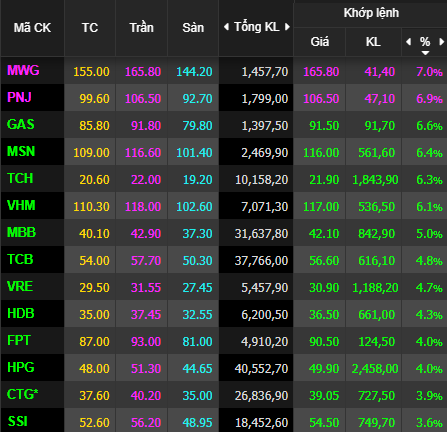
Task: Click the TC column header
Action: click(x=90, y=28)
